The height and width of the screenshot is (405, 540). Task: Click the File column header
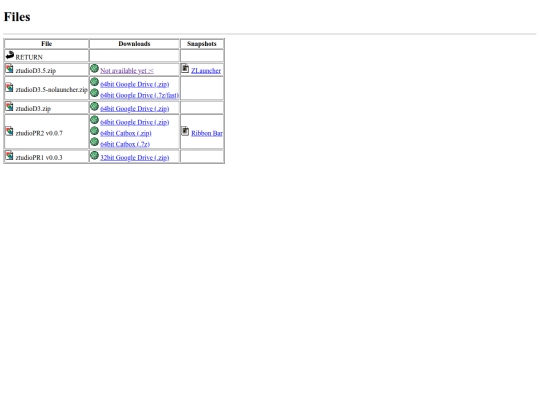pyautogui.click(x=46, y=44)
